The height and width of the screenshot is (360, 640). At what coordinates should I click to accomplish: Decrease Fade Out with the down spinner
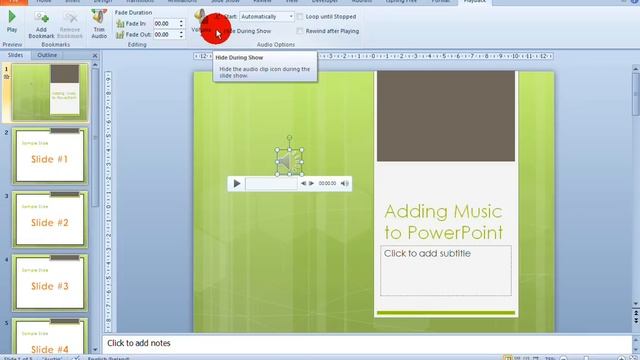pyautogui.click(x=181, y=37)
